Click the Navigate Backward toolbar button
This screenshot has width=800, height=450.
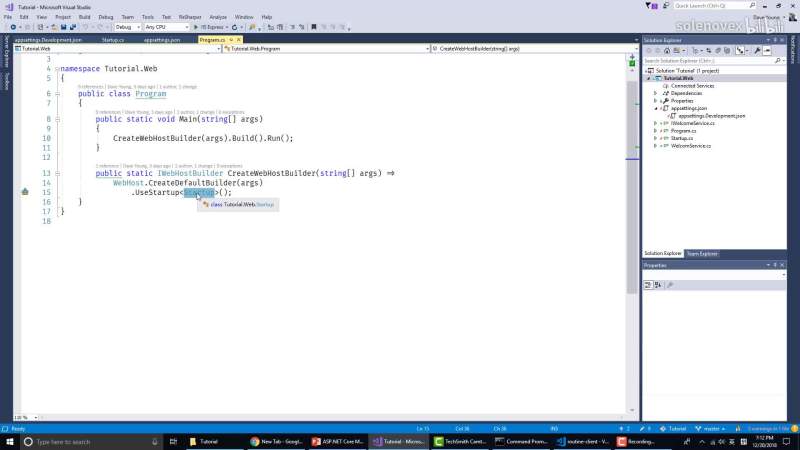(x=13, y=27)
